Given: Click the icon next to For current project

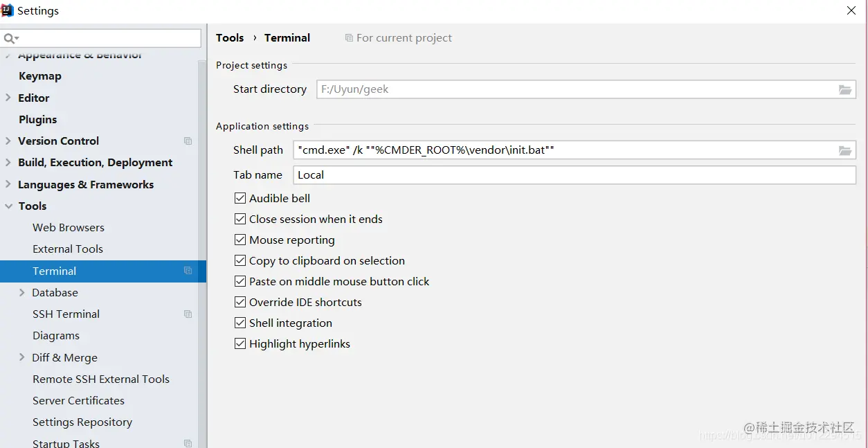Looking at the screenshot, I should coord(349,38).
